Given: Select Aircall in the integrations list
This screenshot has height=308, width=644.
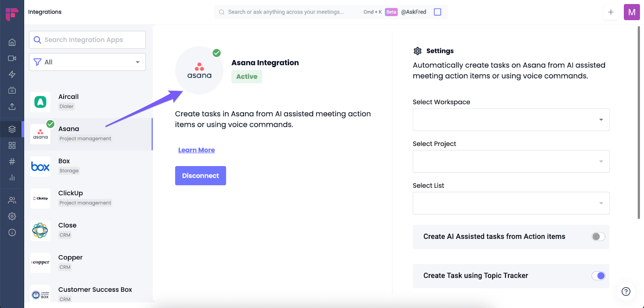Looking at the screenshot, I should click(89, 102).
